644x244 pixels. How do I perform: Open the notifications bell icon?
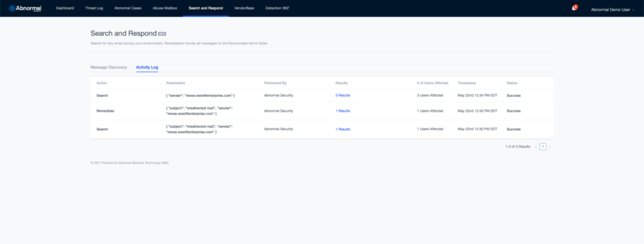574,8
